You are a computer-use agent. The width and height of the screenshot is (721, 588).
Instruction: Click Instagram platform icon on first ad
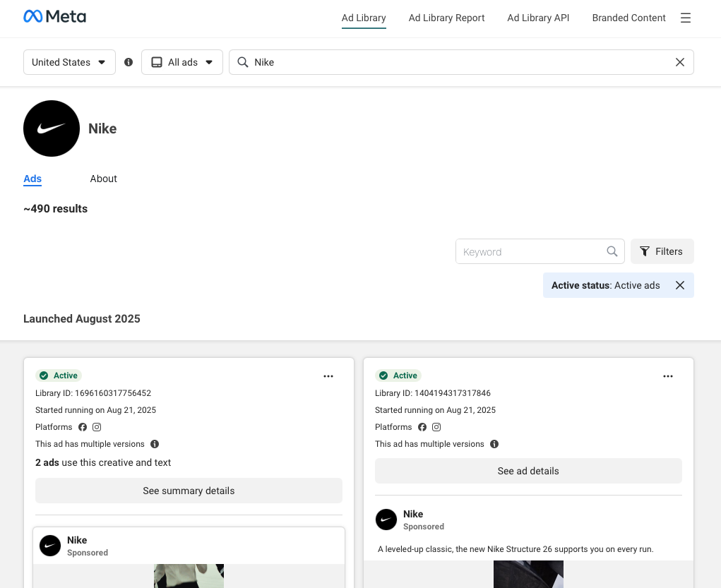97,427
